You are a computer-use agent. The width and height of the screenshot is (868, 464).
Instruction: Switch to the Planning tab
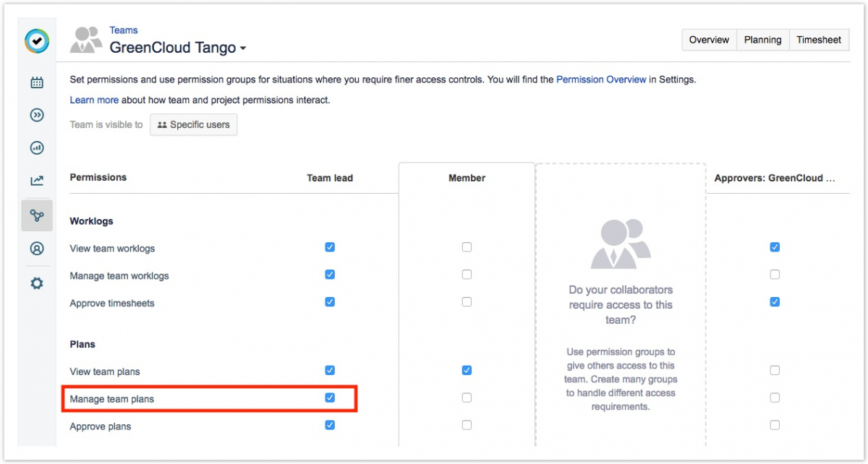point(762,40)
